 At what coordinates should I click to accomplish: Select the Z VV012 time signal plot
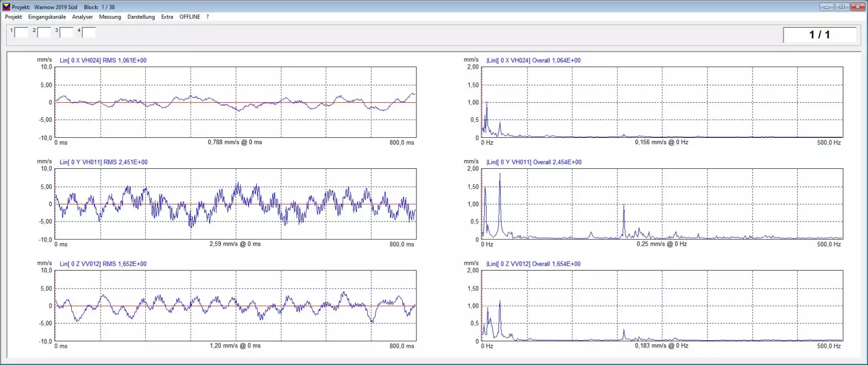(236, 306)
